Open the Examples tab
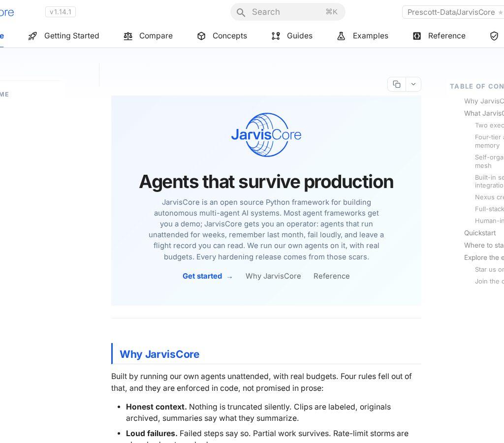The height and width of the screenshot is (443, 504). (363, 36)
